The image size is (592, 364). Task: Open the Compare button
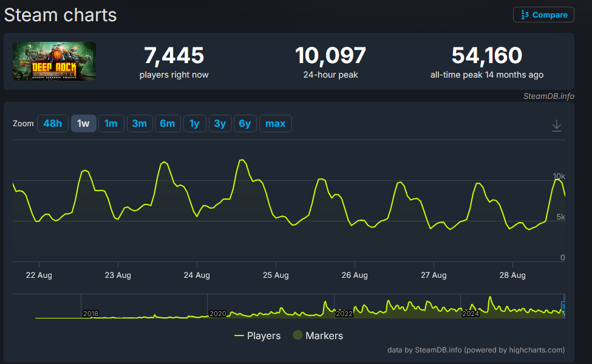pos(543,15)
